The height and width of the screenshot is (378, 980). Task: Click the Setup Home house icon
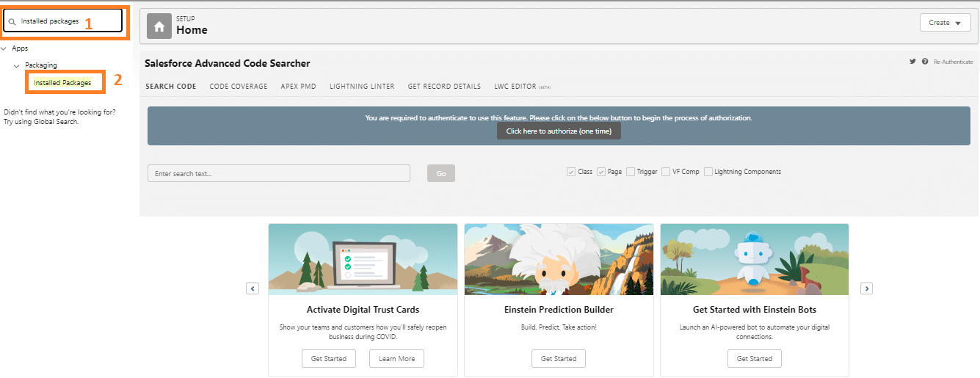pos(159,26)
